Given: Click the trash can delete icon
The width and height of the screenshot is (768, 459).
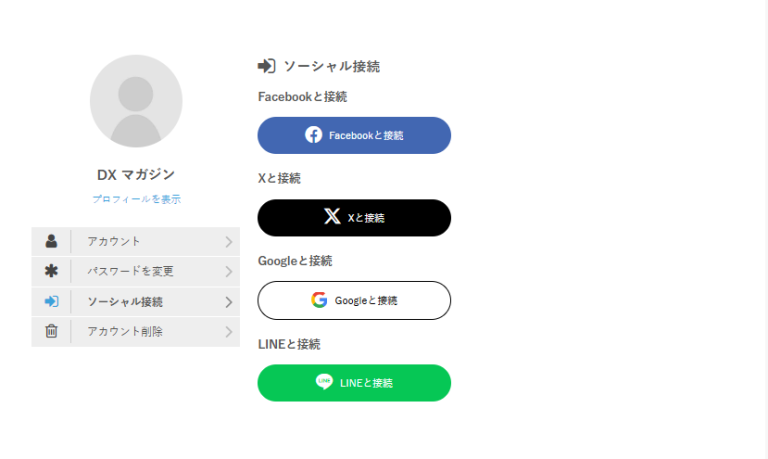Looking at the screenshot, I should click(x=51, y=331).
